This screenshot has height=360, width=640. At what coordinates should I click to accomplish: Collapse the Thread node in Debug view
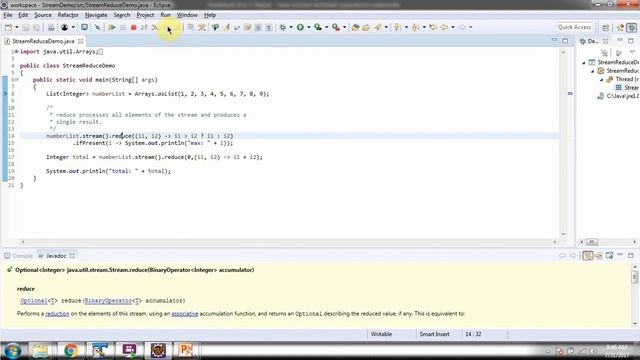click(x=602, y=80)
